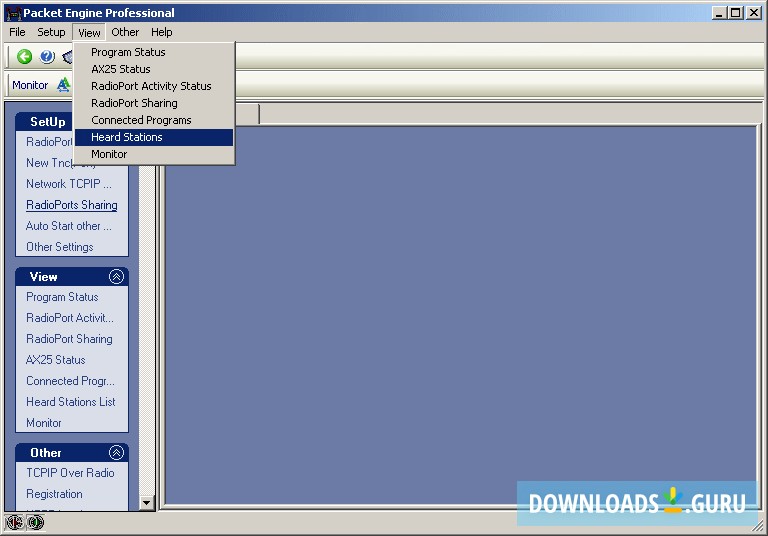Viewport: 768px width, 536px height.
Task: Open Network TCPIP link in SetUp panel
Action: (x=69, y=184)
